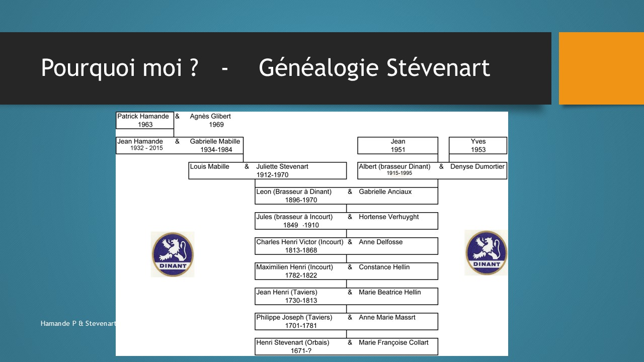644x362 pixels.
Task: Select the 'Louis Mabille' name
Action: pos(210,166)
